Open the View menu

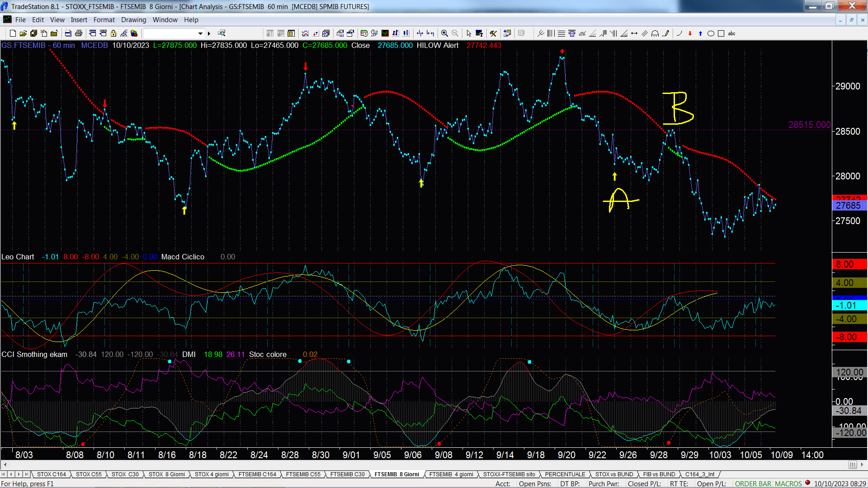pos(57,20)
